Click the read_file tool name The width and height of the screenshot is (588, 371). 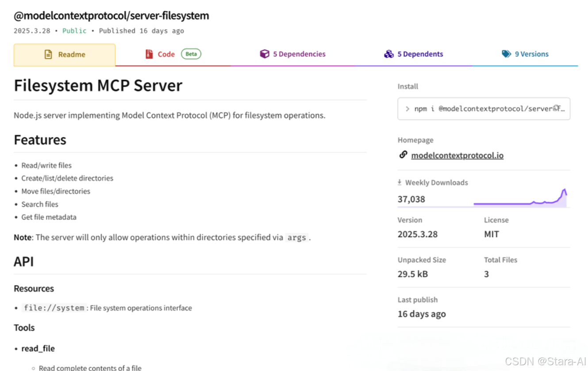point(38,348)
